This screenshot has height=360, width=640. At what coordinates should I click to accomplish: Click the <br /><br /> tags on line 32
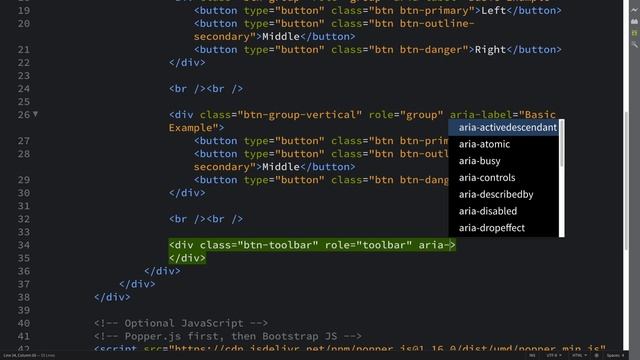(x=206, y=219)
